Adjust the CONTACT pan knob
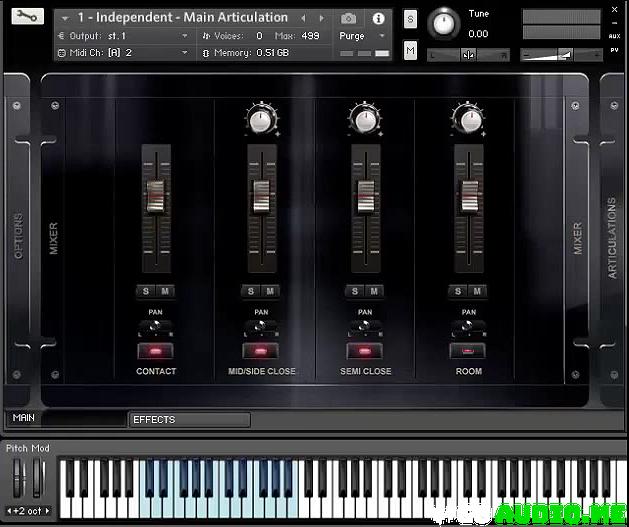Image resolution: width=629 pixels, height=527 pixels. pos(156,327)
